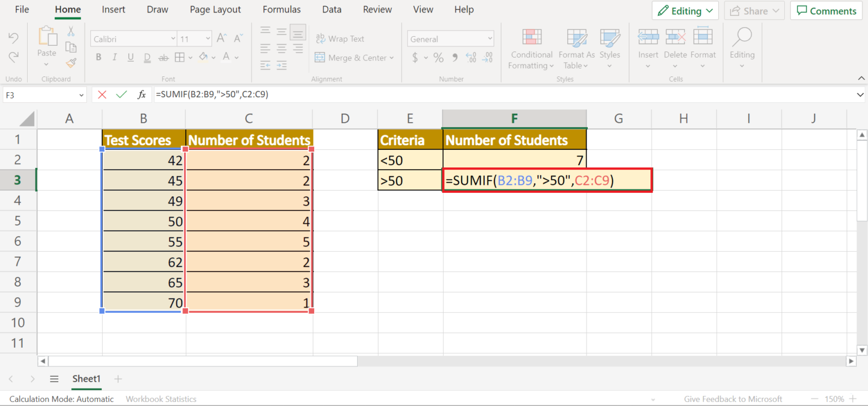Cancel formula entry with red X
The width and height of the screenshot is (868, 406).
point(102,95)
